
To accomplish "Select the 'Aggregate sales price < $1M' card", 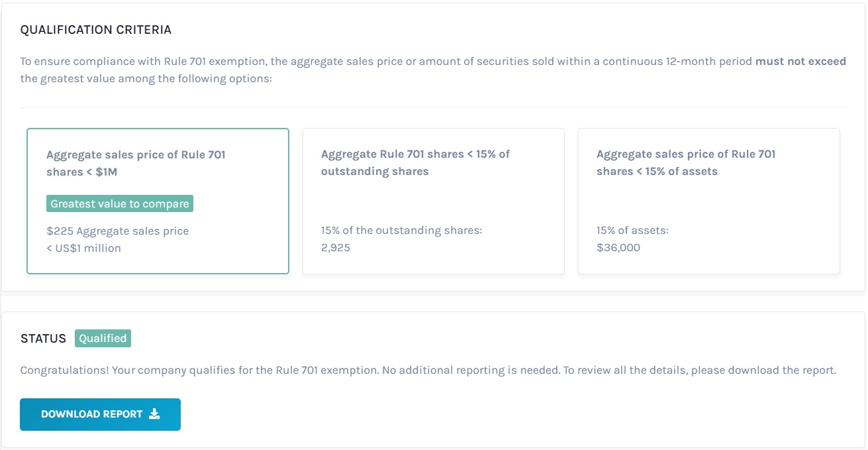I will coord(158,201).
